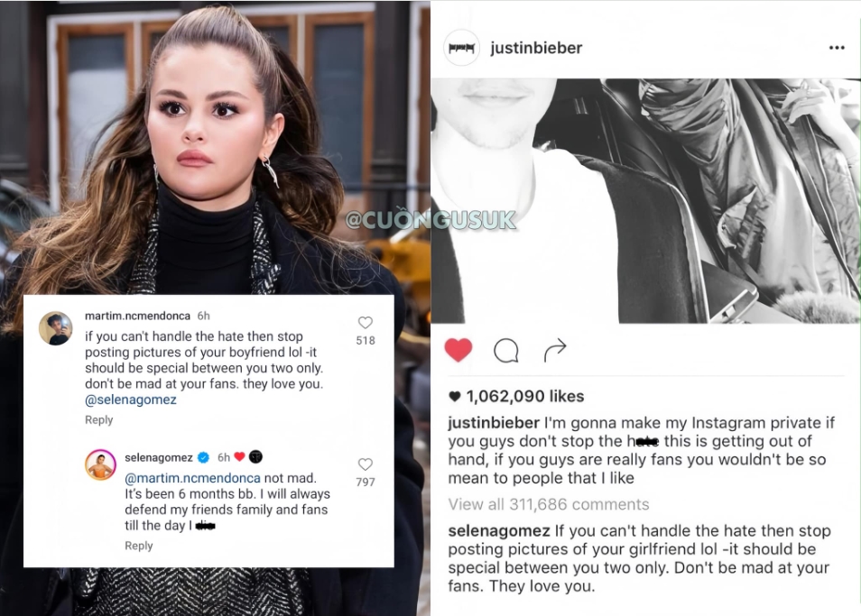Reply to selenagomez's comment

point(138,546)
